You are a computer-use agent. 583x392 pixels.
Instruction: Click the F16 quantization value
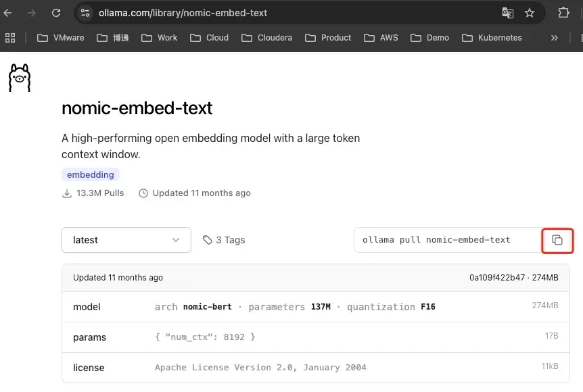[428, 307]
